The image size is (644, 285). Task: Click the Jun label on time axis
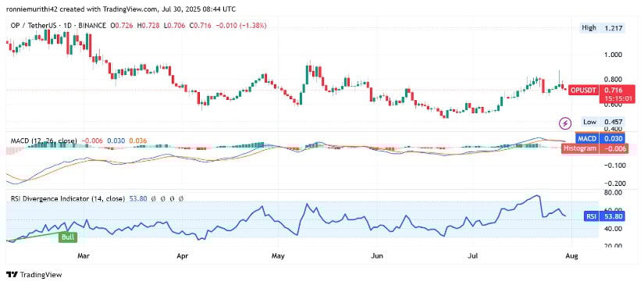pos(377,256)
